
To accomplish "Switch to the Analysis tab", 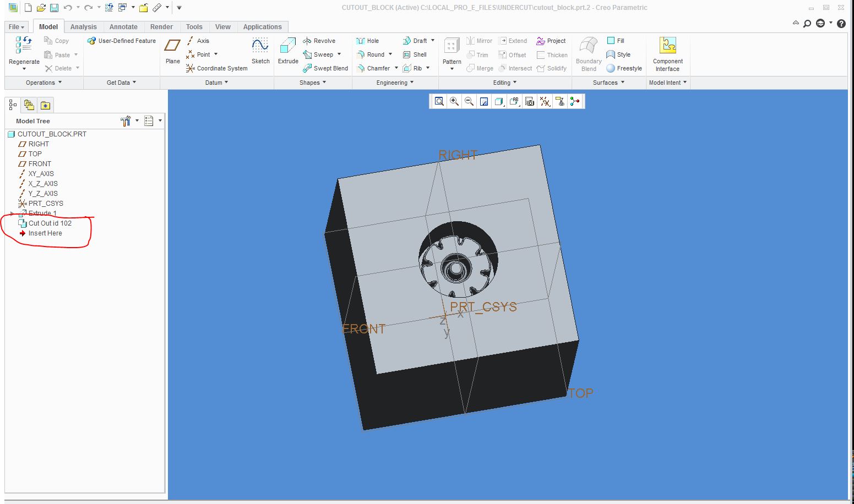I will 83,26.
